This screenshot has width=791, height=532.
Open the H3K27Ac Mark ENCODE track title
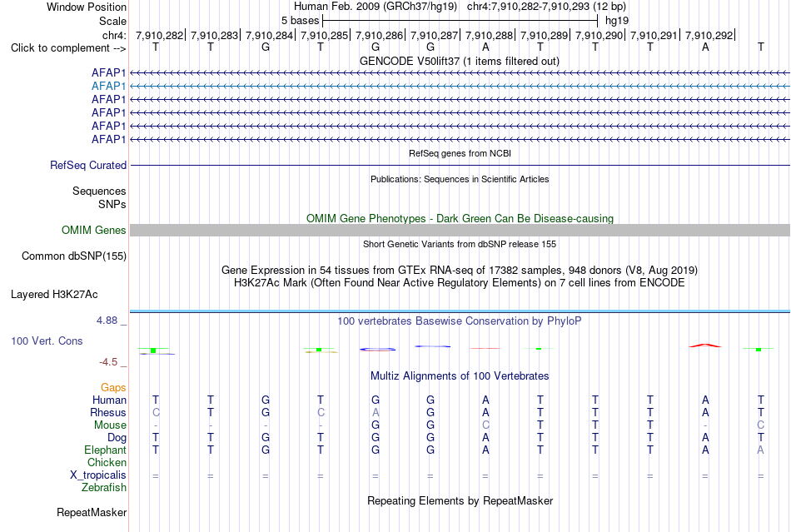tap(460, 282)
